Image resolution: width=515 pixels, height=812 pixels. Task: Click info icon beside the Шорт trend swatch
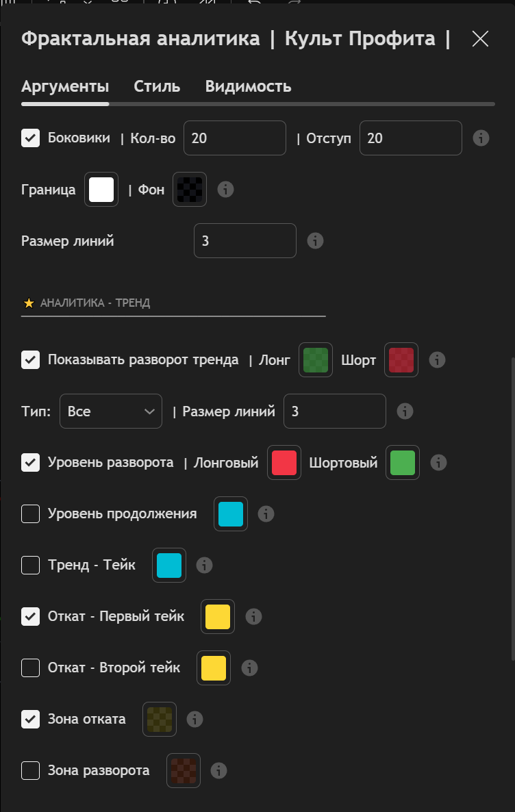pos(437,360)
